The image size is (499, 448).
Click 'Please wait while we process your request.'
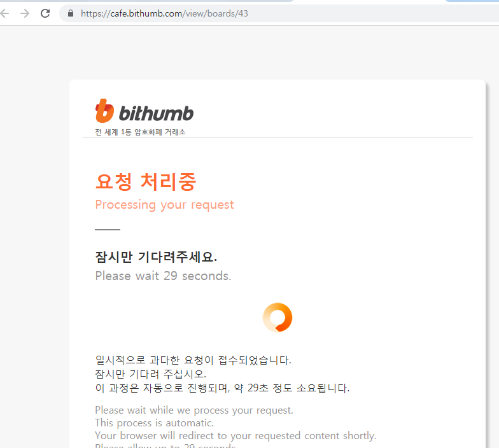pos(194,410)
